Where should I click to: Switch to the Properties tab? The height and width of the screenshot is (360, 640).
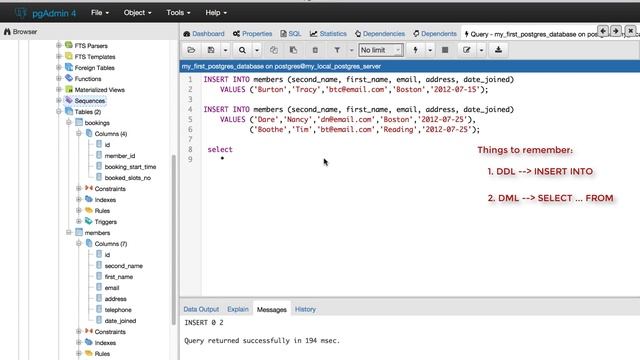coord(252,34)
